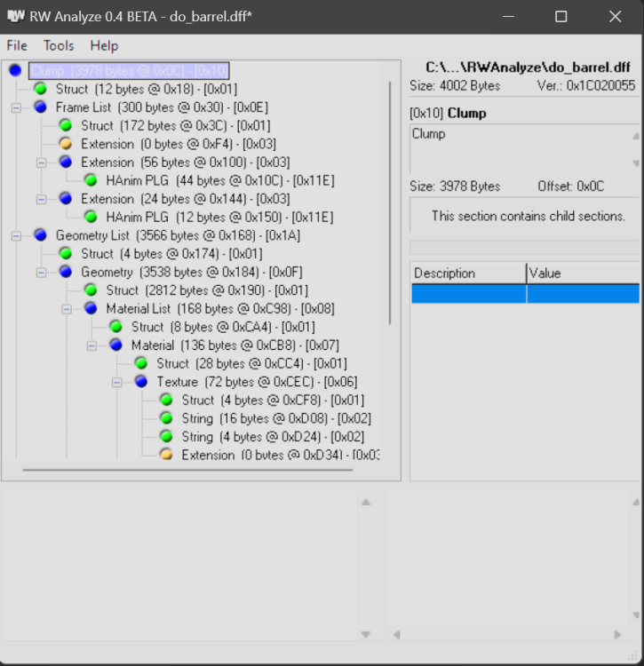Click the green icon of String 16 bytes
Viewport: 644px width, 666px height.
click(166, 418)
